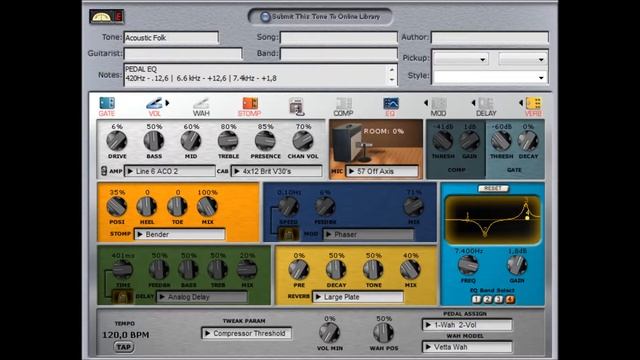
Task: Open Tweak Param dropdown Compressor Threshold
Action: click(x=247, y=333)
